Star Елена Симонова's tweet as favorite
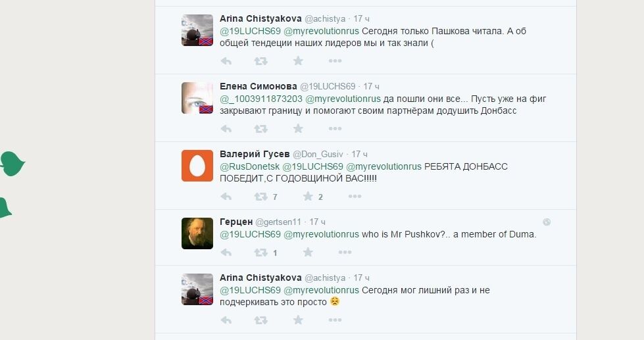The image size is (644, 340). click(298, 129)
